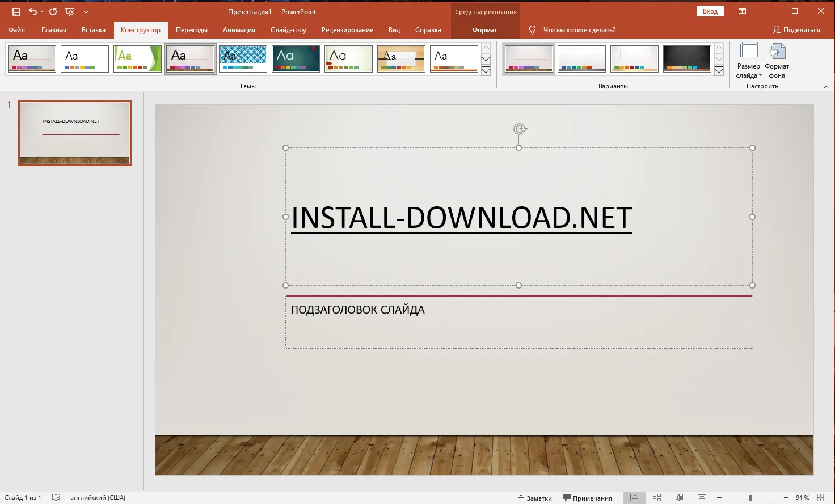This screenshot has height=504, width=835.
Task: Click the Undo arrow icon
Action: pyautogui.click(x=33, y=11)
